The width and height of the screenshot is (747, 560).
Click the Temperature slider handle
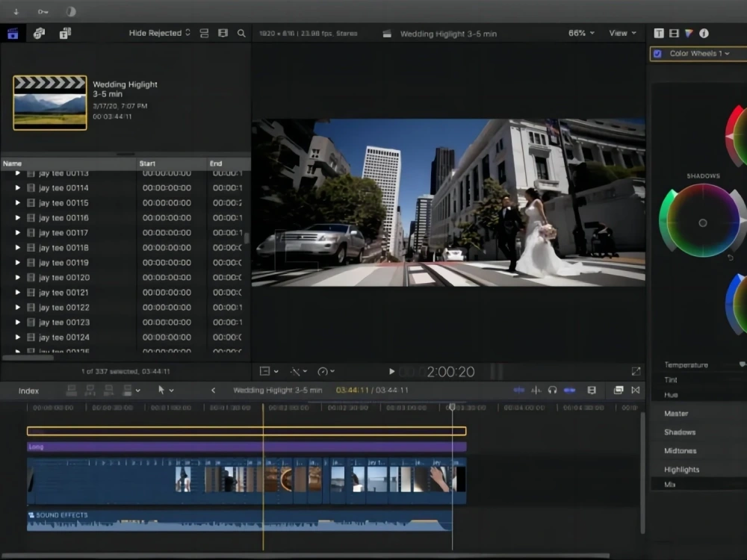742,364
